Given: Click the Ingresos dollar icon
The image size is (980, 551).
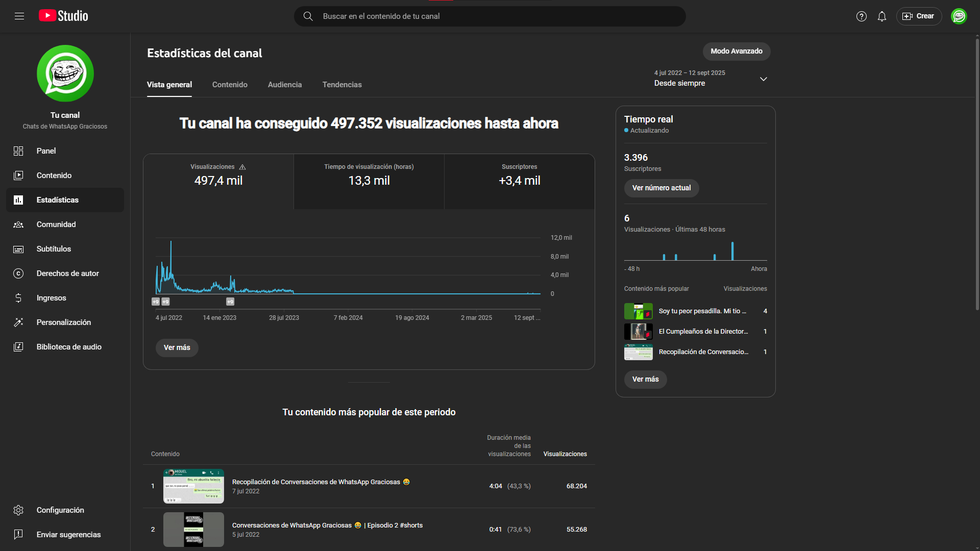Looking at the screenshot, I should click(18, 298).
